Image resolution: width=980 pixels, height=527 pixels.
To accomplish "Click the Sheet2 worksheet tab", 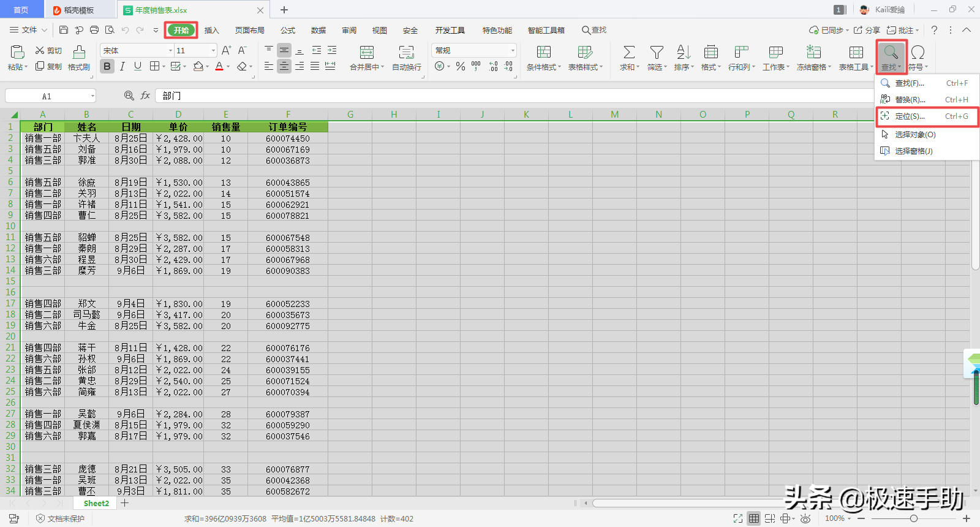I will tap(96, 503).
